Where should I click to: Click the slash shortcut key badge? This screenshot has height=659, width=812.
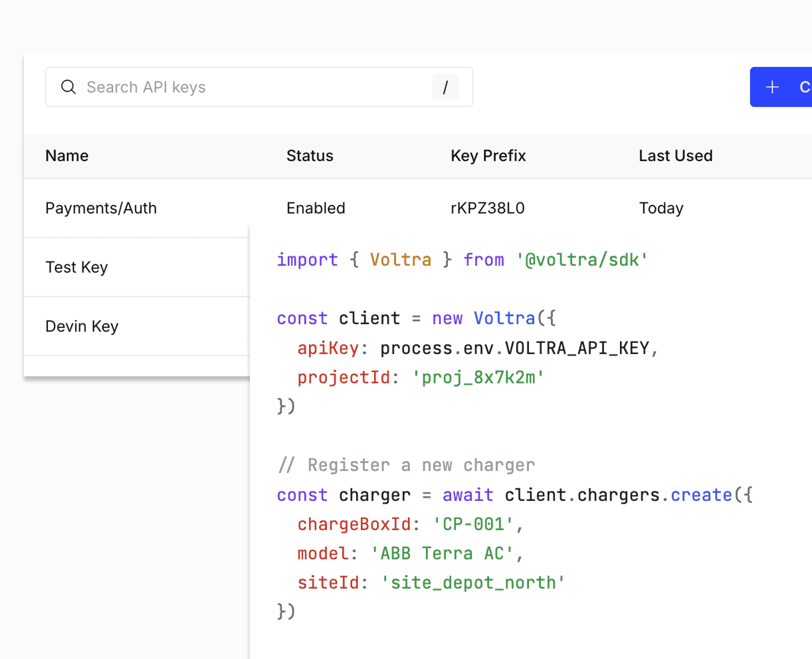pos(445,87)
